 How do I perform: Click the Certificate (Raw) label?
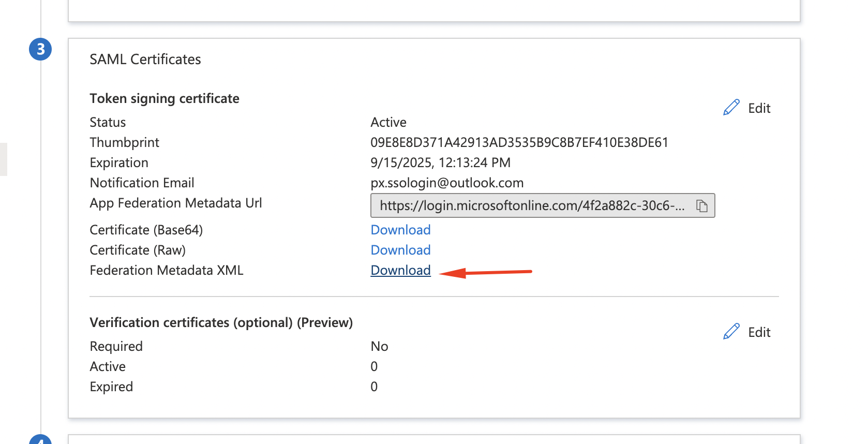138,250
